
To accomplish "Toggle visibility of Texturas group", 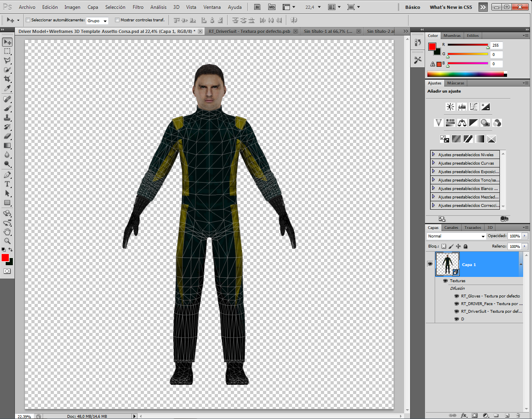I will coord(445,281).
